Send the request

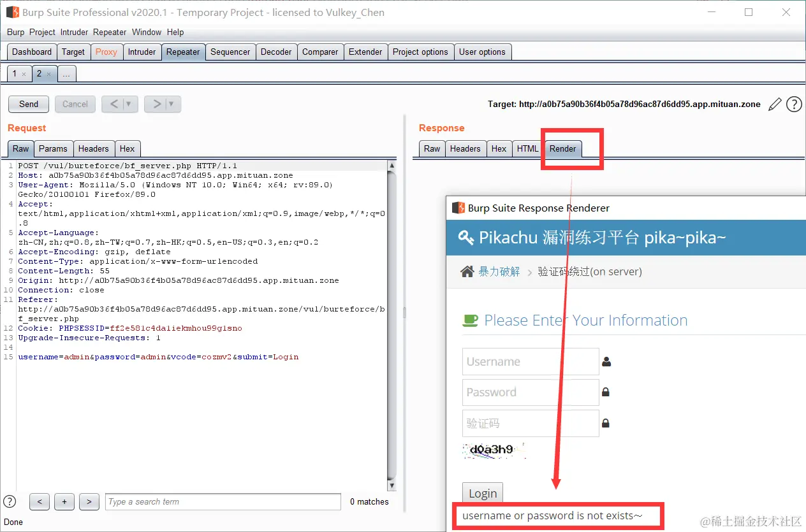coord(29,104)
